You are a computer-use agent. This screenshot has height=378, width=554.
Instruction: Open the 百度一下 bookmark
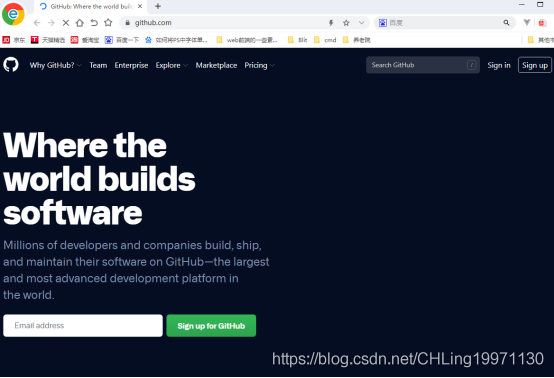tap(122, 40)
